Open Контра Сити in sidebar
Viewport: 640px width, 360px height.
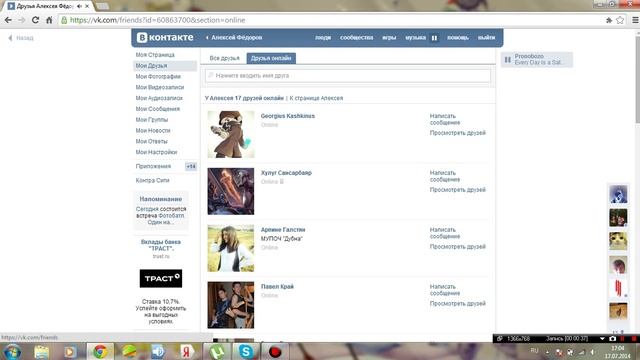tap(152, 180)
